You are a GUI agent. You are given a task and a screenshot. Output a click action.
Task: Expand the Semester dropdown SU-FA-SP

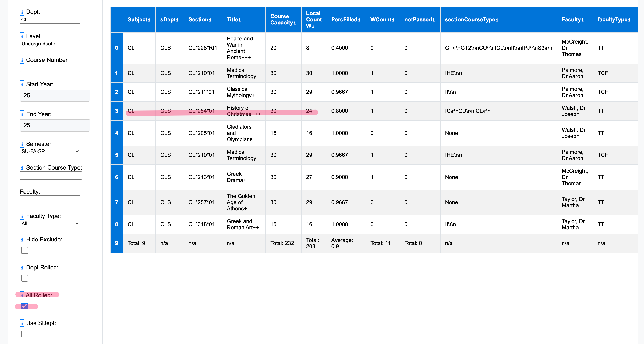(50, 151)
